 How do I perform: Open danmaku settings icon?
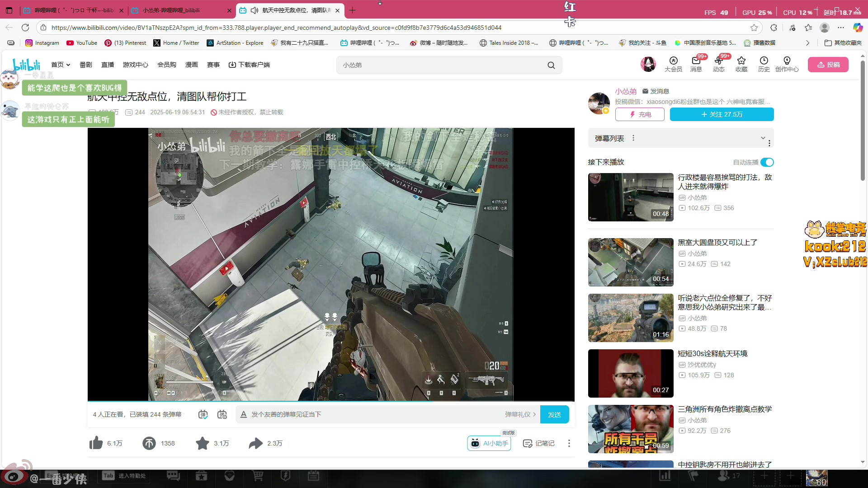click(222, 414)
